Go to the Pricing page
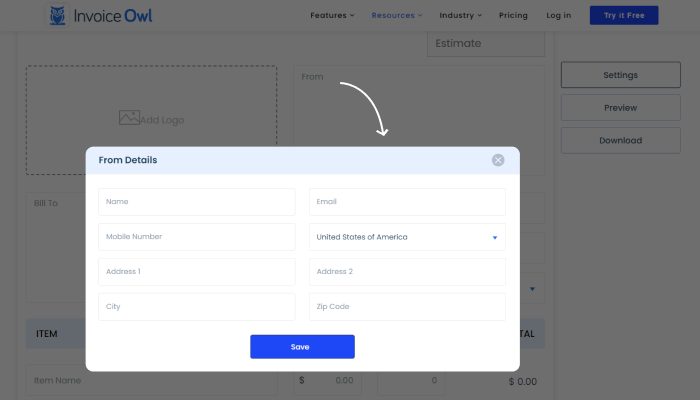Image resolution: width=700 pixels, height=400 pixels. coord(513,16)
